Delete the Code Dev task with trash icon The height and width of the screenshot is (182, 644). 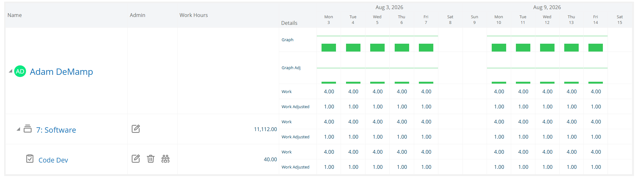[151, 159]
